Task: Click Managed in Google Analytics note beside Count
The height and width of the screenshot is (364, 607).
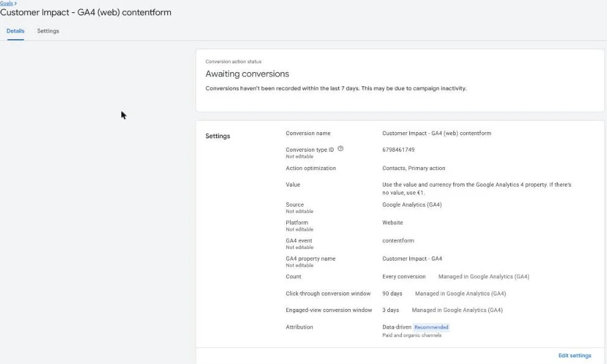Action: 484,277
